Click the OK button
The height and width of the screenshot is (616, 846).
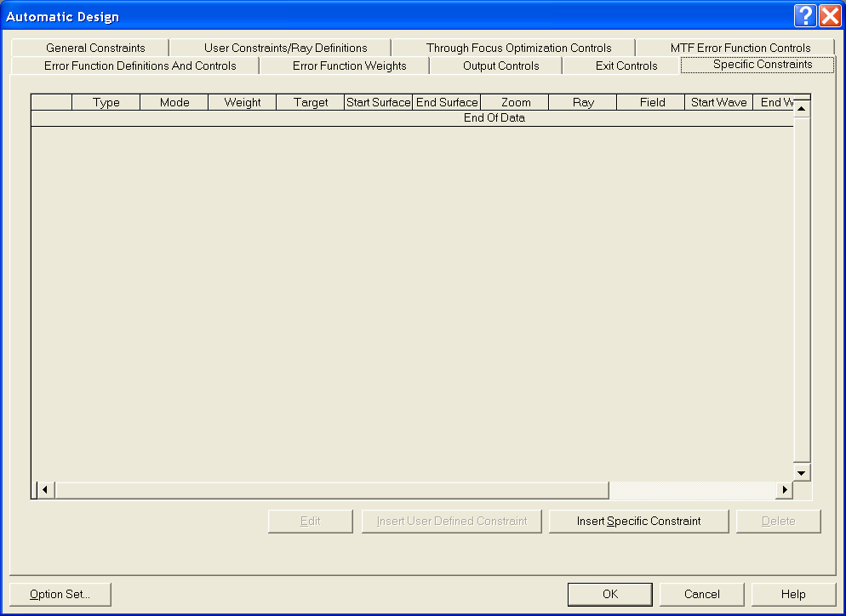(609, 594)
